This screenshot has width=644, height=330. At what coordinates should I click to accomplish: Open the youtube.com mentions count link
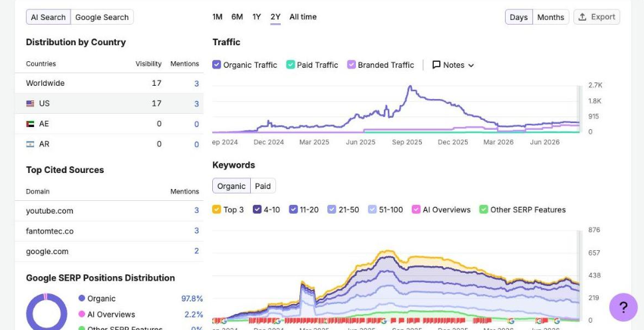point(196,210)
